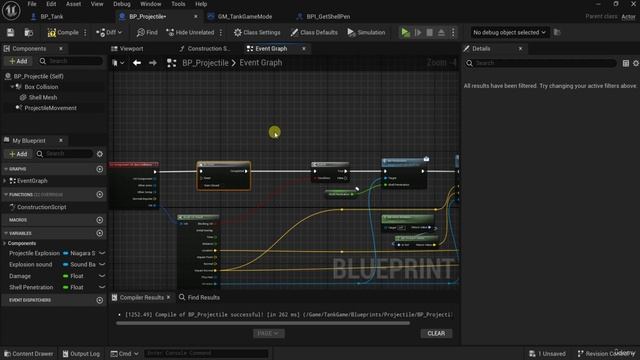Toggle Projectile Explosion variable visibility

click(102, 253)
